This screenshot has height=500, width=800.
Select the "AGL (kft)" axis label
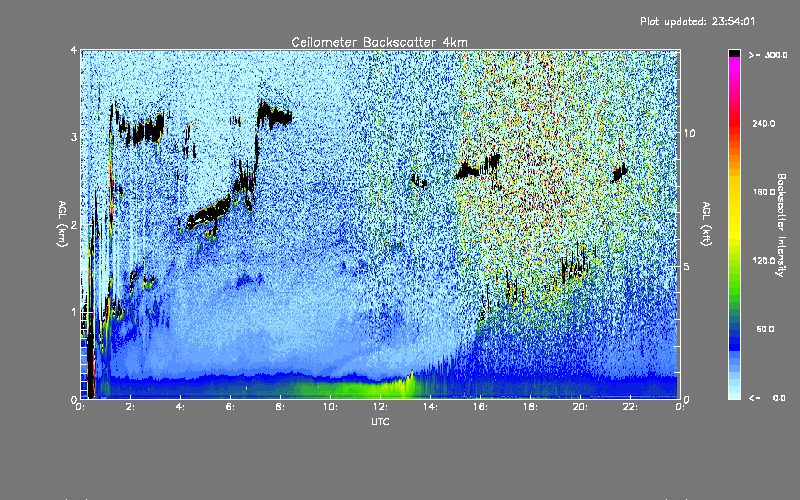(x=706, y=224)
